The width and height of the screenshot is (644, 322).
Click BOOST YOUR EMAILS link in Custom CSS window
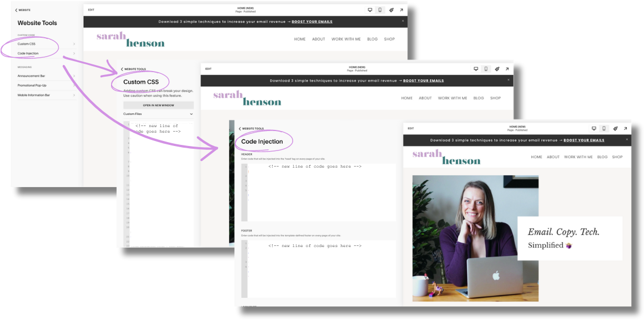[x=424, y=81]
